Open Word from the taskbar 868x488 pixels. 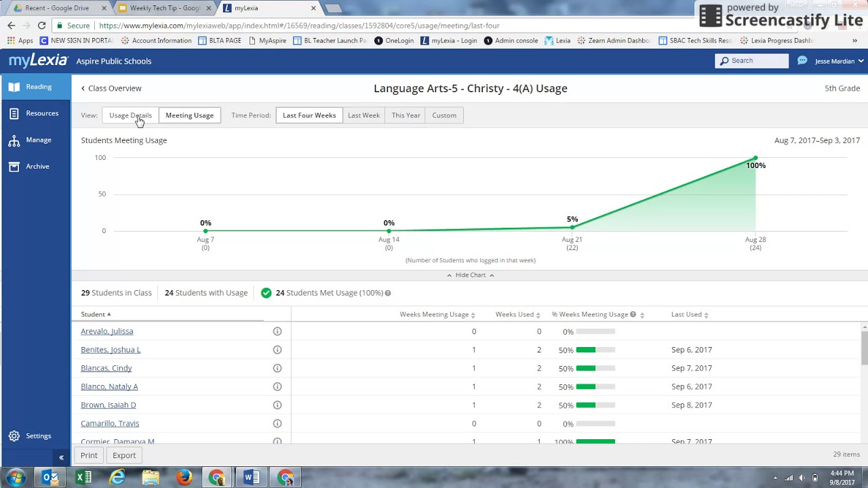pyautogui.click(x=251, y=477)
